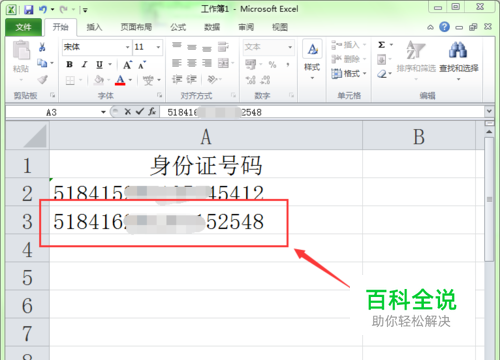Confirm entry with formula bar checkmark
The height and width of the screenshot is (360, 500).
[x=140, y=112]
